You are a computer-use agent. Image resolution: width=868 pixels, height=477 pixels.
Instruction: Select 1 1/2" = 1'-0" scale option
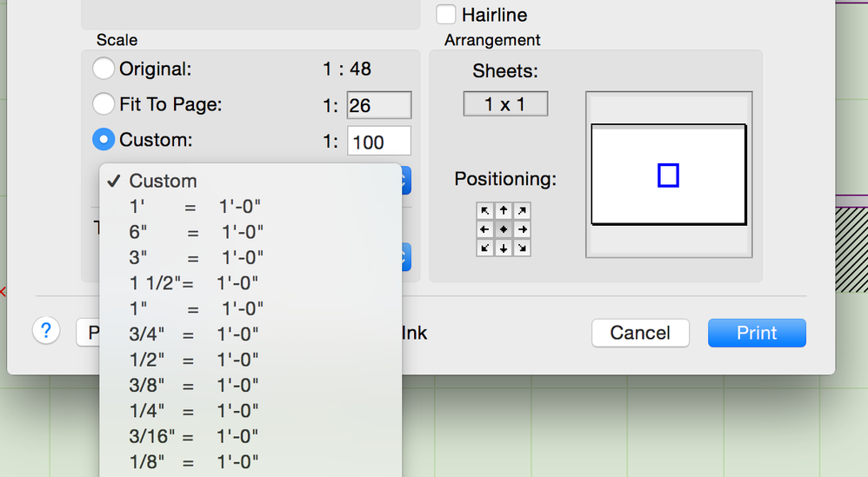[x=194, y=283]
